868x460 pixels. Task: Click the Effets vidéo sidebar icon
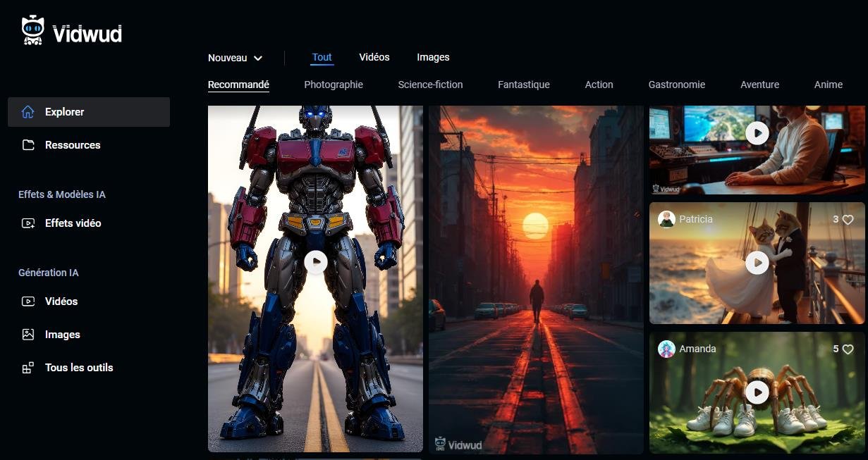pos(28,223)
